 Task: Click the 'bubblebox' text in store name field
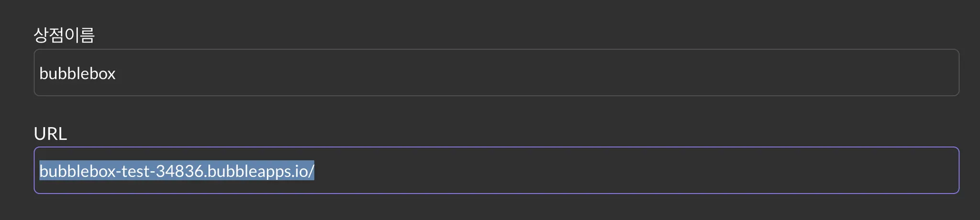click(78, 74)
